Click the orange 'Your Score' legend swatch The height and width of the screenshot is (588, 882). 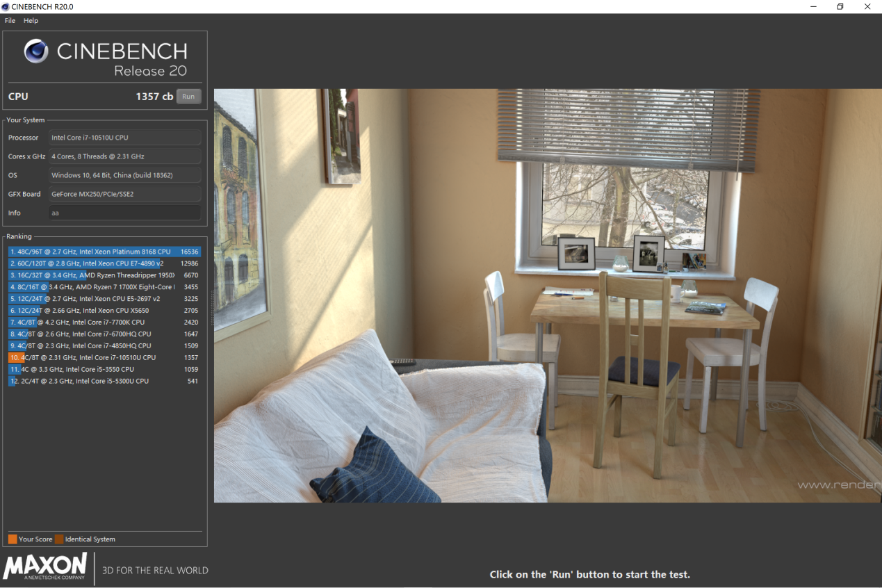[13, 539]
